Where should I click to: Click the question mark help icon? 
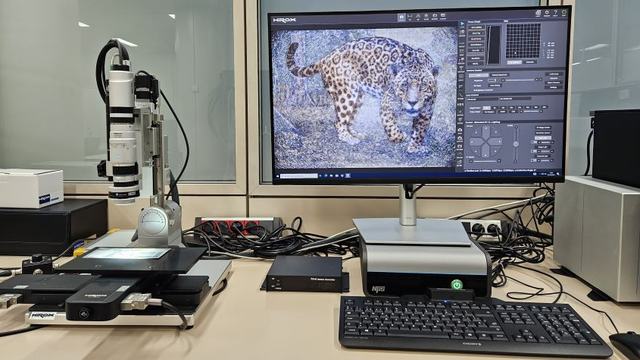click(x=555, y=13)
